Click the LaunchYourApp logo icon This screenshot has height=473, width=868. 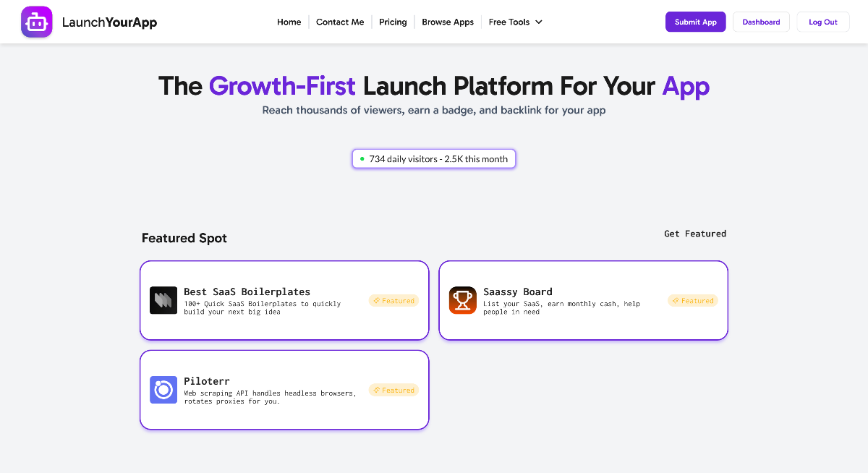tap(37, 22)
